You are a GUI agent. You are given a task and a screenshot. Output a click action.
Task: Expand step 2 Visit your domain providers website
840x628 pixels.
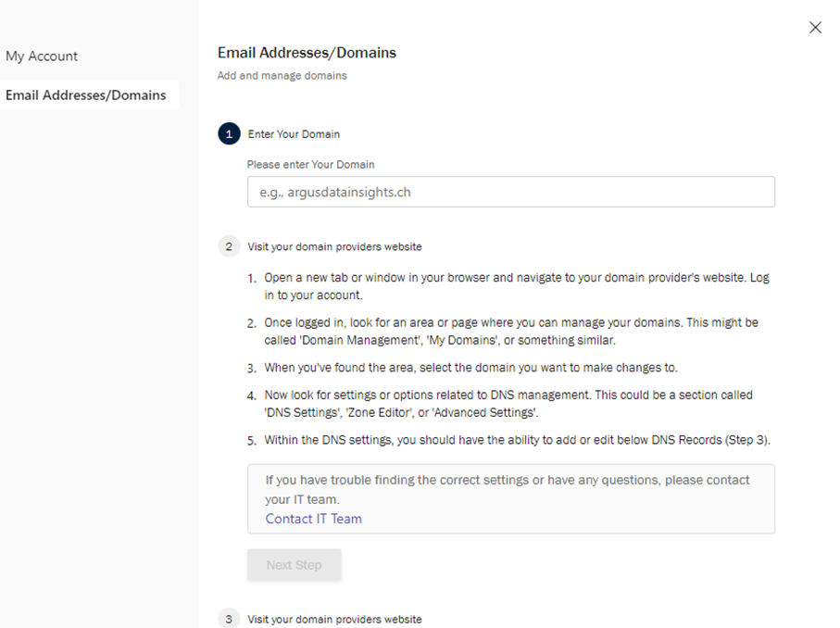(x=334, y=246)
